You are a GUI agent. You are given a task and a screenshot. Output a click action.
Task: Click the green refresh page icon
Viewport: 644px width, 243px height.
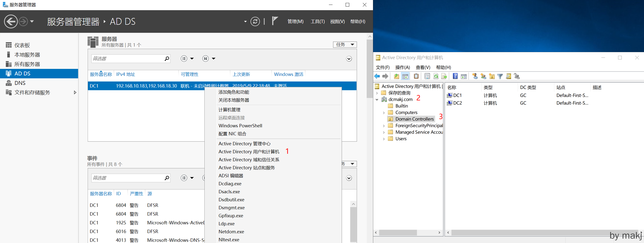tap(436, 76)
